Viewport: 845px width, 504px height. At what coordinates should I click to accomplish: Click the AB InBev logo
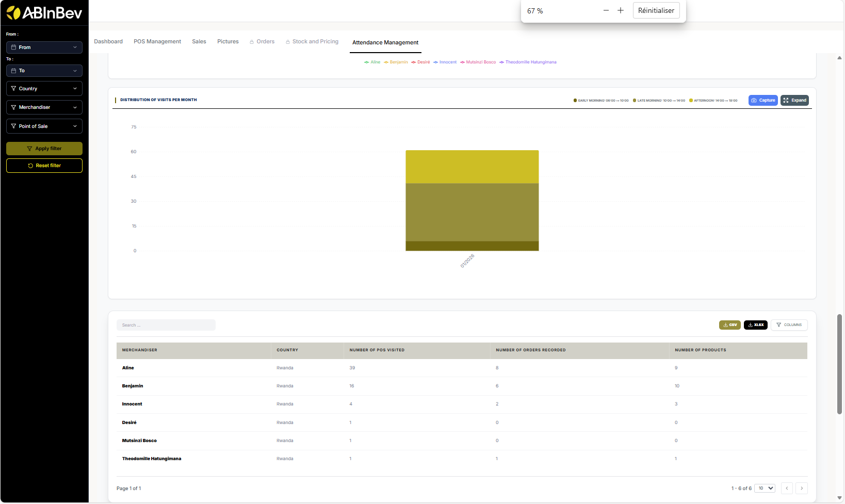(x=44, y=13)
